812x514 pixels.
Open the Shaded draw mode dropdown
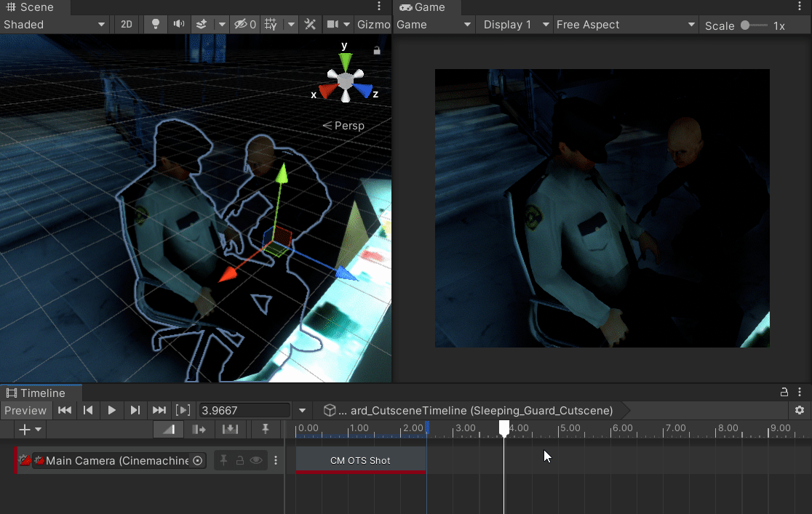coord(54,24)
